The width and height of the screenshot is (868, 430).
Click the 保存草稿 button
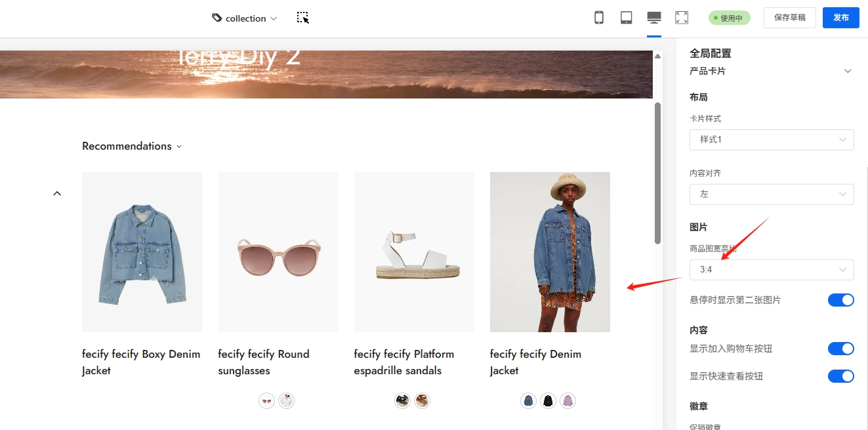(x=789, y=18)
